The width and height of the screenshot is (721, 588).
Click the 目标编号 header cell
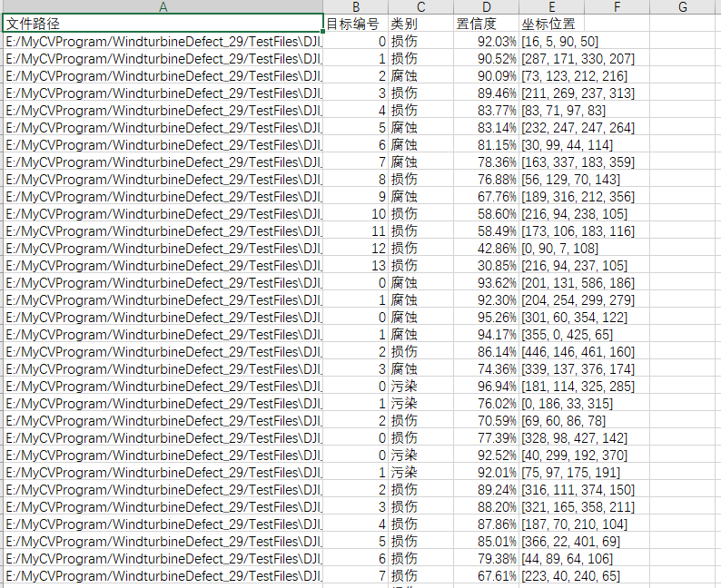pos(356,24)
